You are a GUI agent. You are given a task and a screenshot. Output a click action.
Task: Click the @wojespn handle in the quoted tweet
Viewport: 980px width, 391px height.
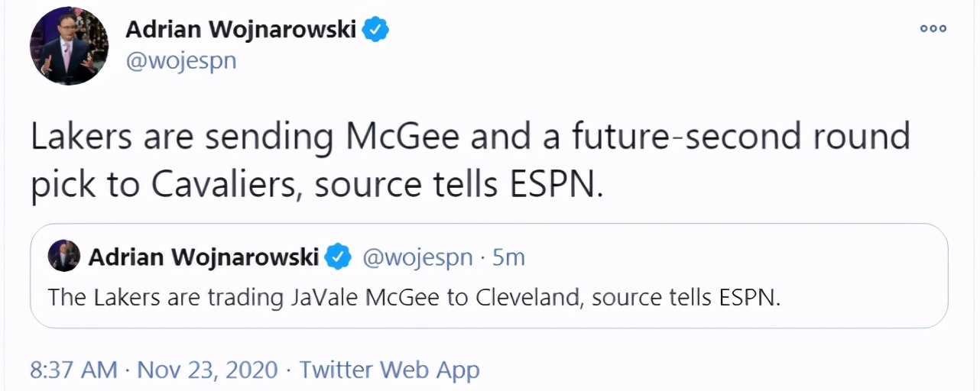click(x=417, y=257)
